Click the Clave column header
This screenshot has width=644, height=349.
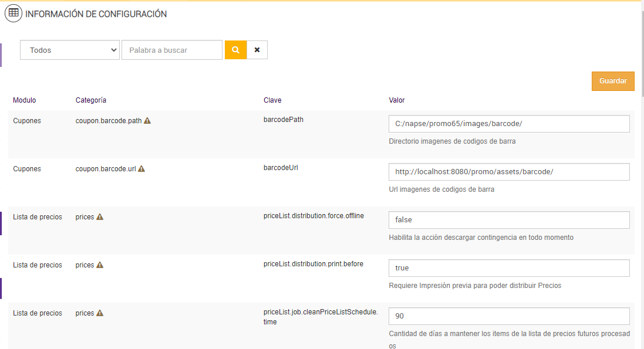[x=272, y=100]
